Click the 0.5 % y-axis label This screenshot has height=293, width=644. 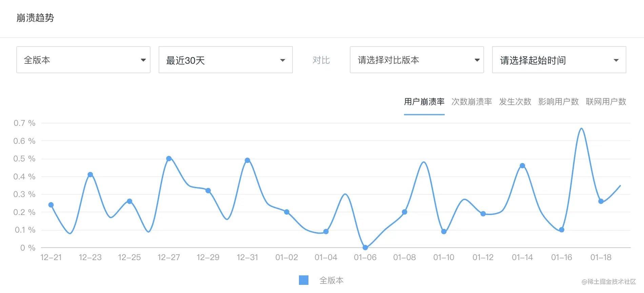[24, 159]
